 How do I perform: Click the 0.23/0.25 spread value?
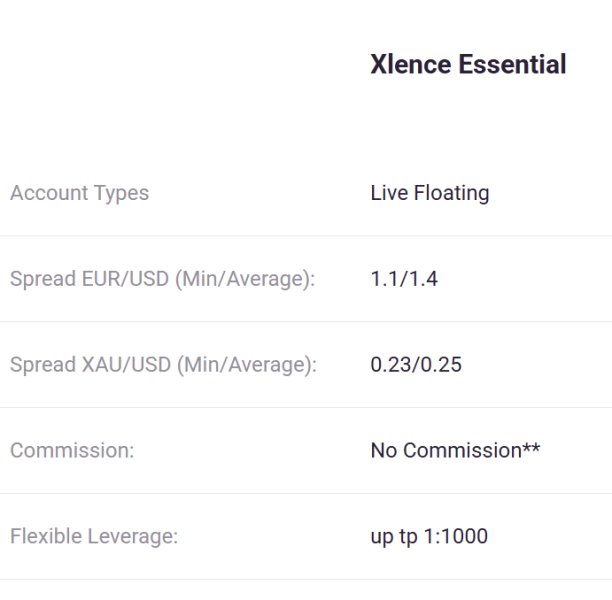(416, 365)
